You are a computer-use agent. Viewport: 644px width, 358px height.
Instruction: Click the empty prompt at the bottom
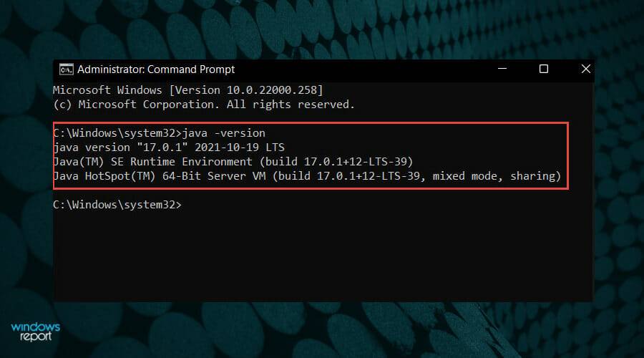pyautogui.click(x=117, y=205)
